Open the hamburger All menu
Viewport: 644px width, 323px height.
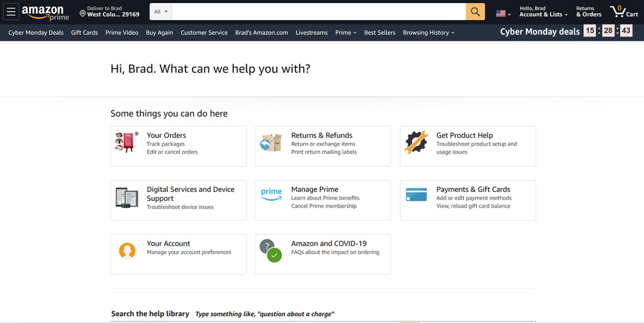tap(11, 12)
